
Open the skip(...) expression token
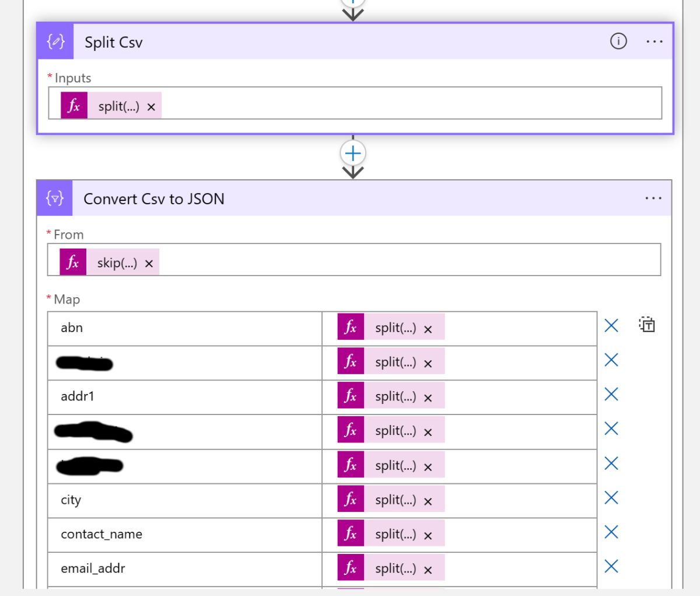pyautogui.click(x=117, y=263)
